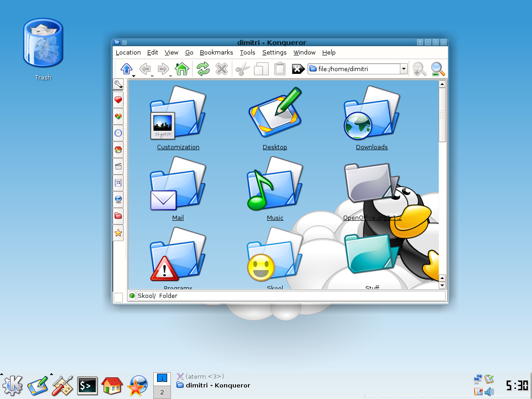Switch to the aterm <3> taskbar entry

(x=200, y=376)
